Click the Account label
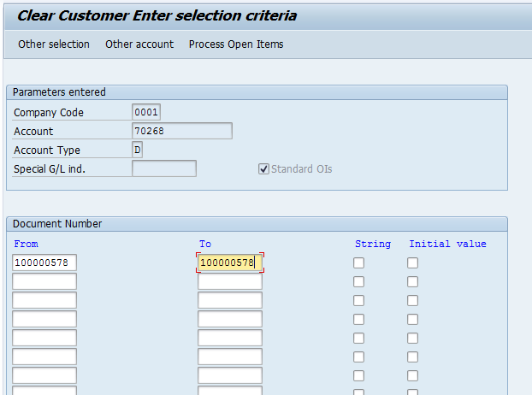This screenshot has height=395, width=532. point(33,131)
